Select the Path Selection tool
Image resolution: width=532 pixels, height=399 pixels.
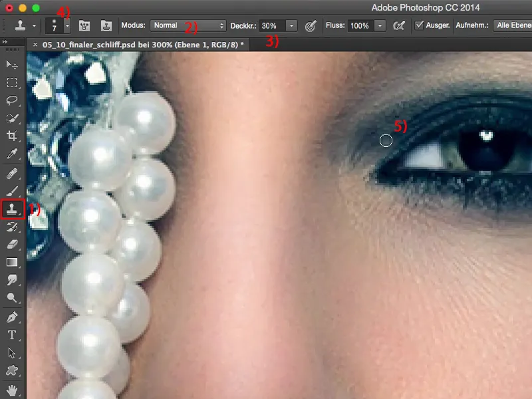click(x=12, y=353)
